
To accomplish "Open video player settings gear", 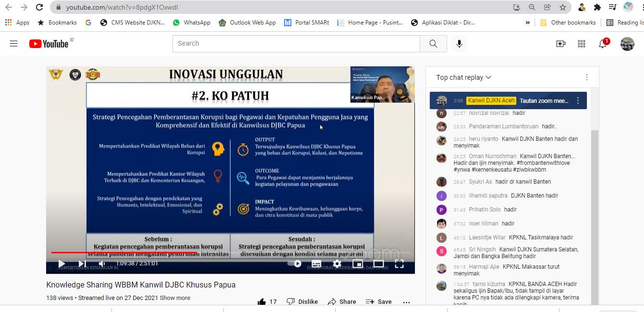I will tap(337, 263).
